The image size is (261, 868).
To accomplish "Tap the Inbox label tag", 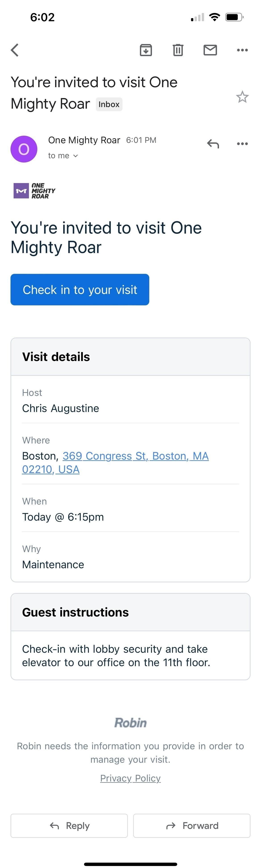I will [x=109, y=104].
